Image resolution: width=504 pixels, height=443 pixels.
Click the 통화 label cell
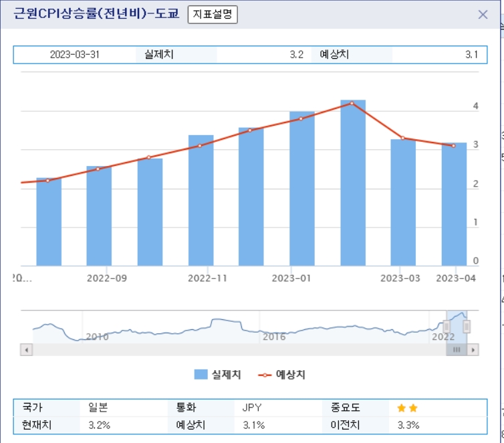tap(201, 408)
